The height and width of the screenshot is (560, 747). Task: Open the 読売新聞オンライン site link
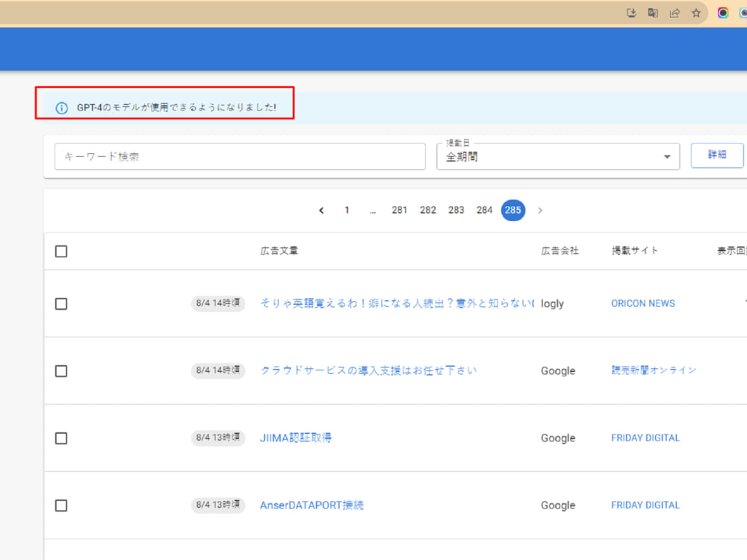pyautogui.click(x=654, y=370)
